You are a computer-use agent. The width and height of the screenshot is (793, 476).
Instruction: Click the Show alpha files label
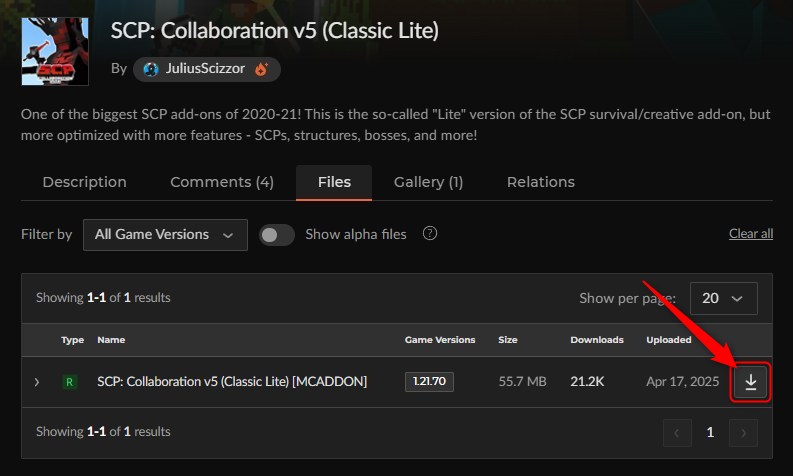click(356, 234)
